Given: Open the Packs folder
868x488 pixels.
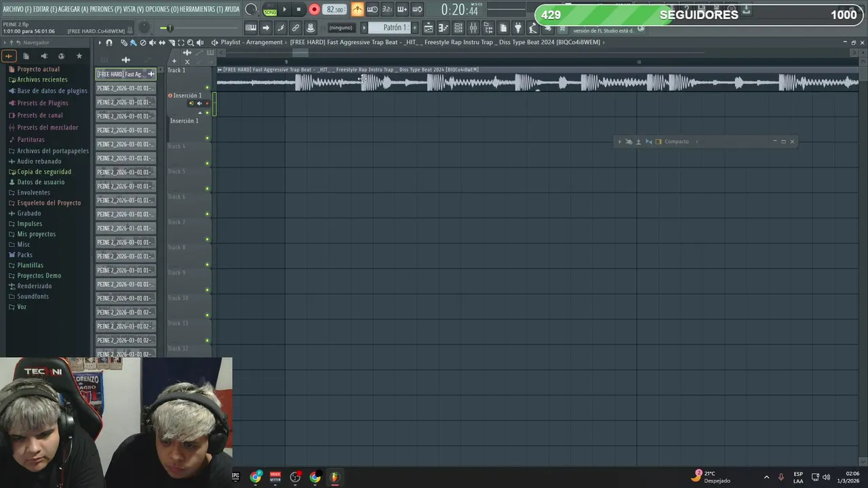Looking at the screenshot, I should tap(24, 255).
